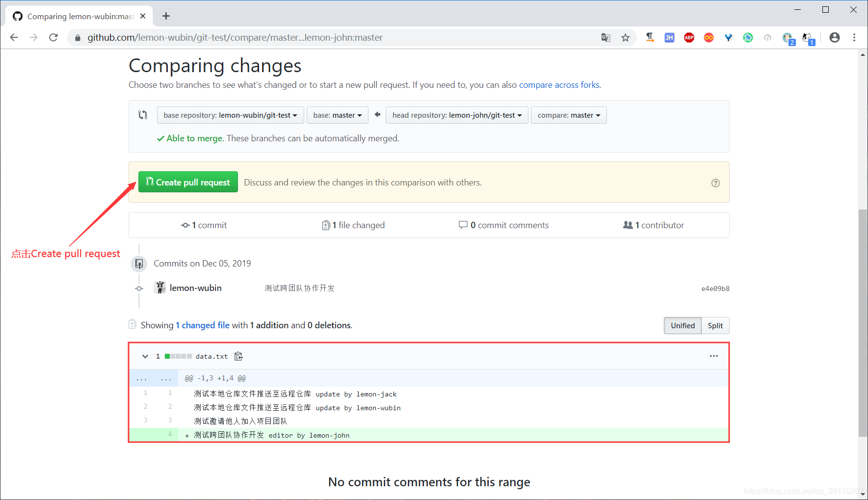Switch to Split diff view
This screenshot has width=868, height=500.
[715, 326]
